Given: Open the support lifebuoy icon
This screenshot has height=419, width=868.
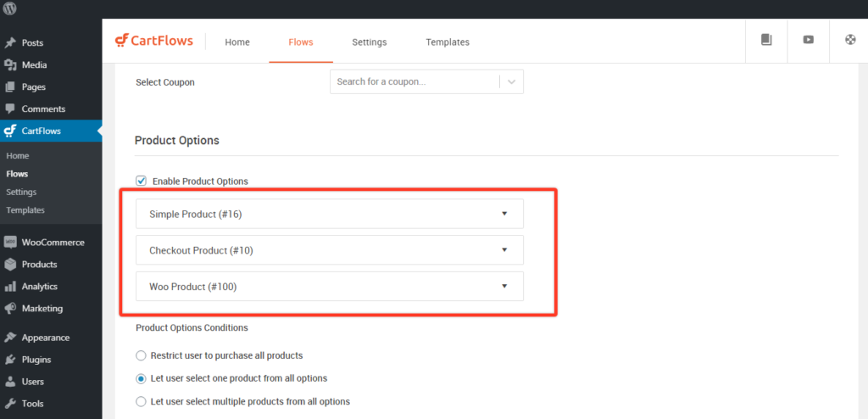Looking at the screenshot, I should (x=850, y=40).
